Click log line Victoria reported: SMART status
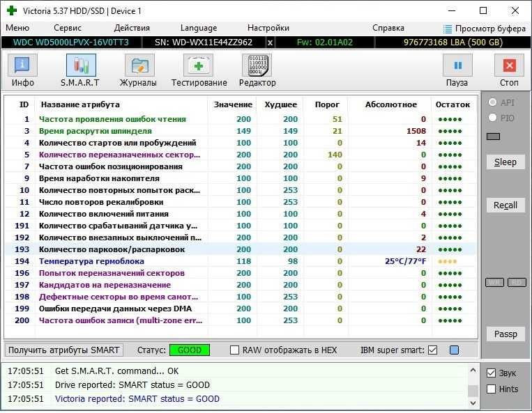Screen dimensions: 532x413 [x=137, y=399]
